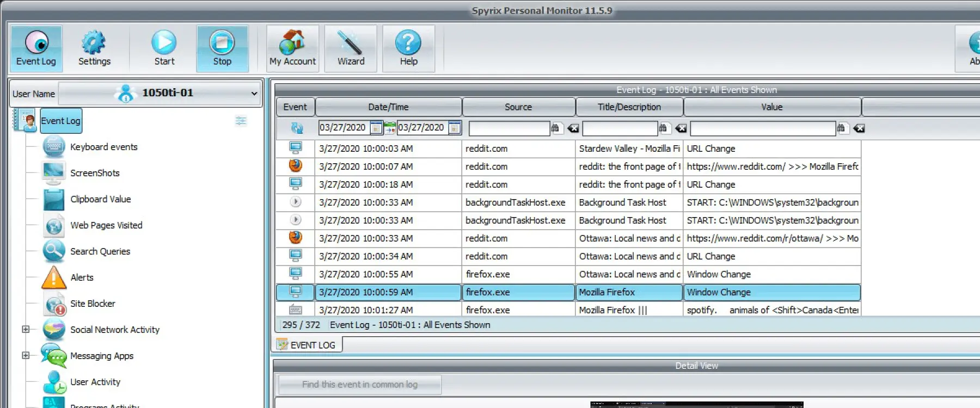Click the refresh icon in filter row
This screenshot has height=408, width=980.
(x=297, y=128)
